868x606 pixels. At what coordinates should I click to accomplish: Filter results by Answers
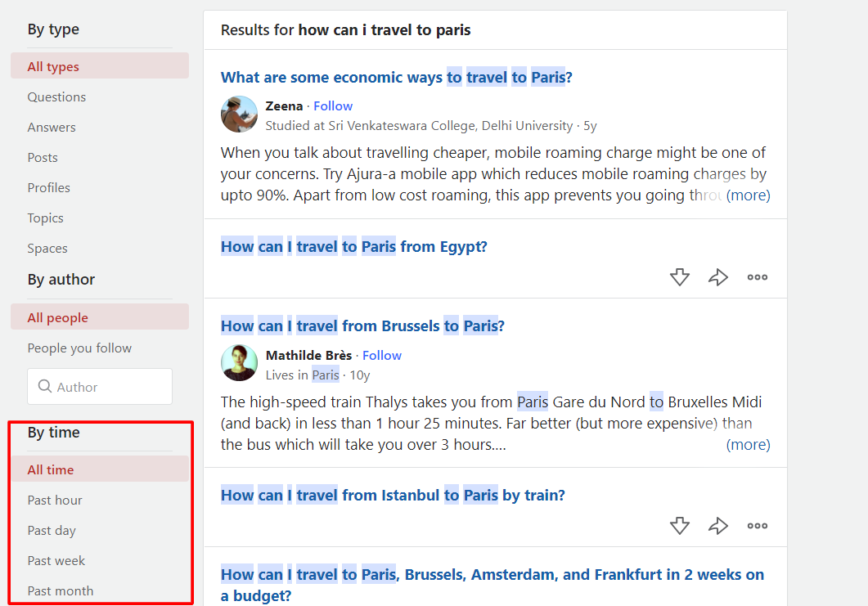click(x=51, y=127)
